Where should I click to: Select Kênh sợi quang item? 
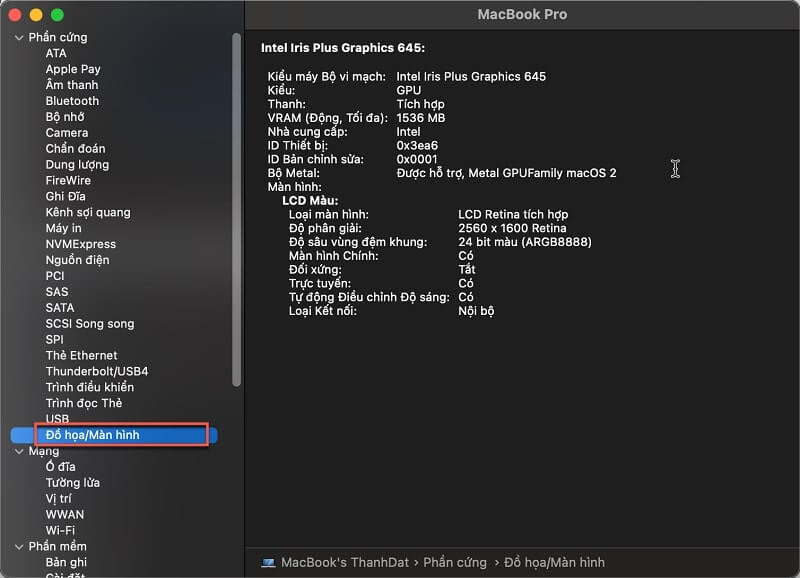[x=88, y=212]
